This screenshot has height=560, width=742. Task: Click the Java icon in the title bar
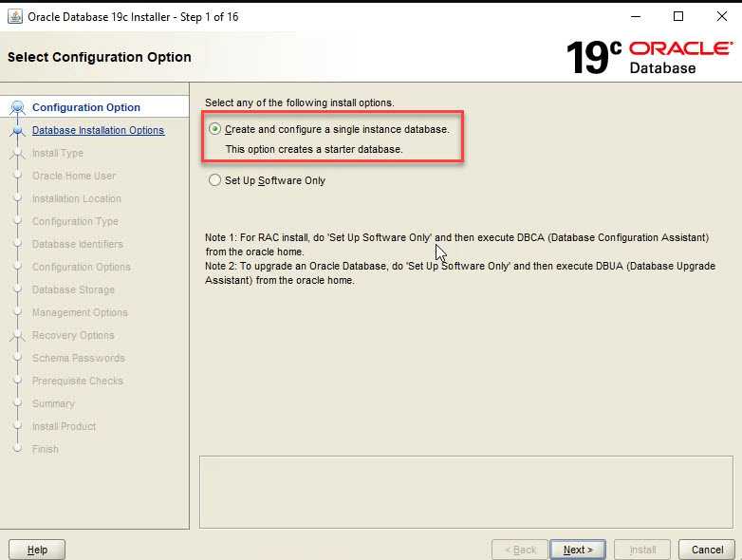coord(15,16)
